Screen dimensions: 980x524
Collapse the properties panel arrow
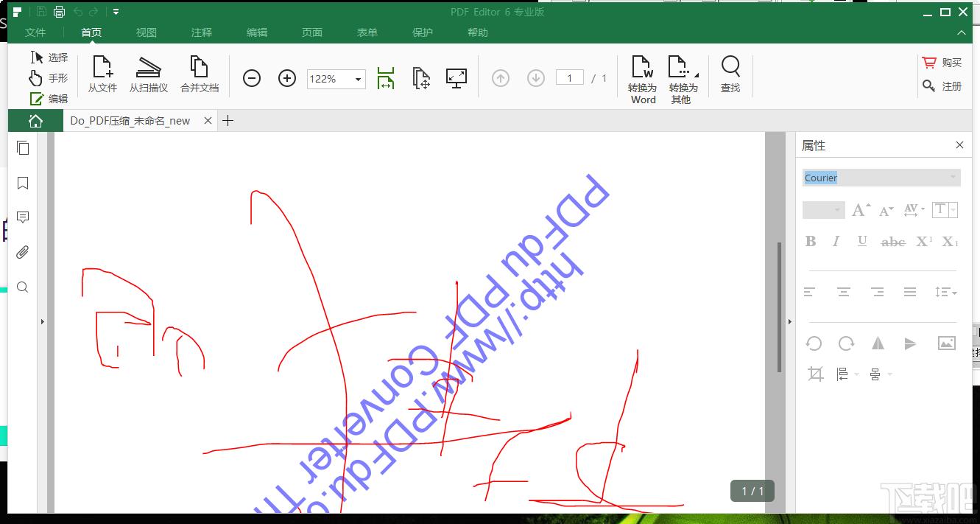pyautogui.click(x=790, y=321)
